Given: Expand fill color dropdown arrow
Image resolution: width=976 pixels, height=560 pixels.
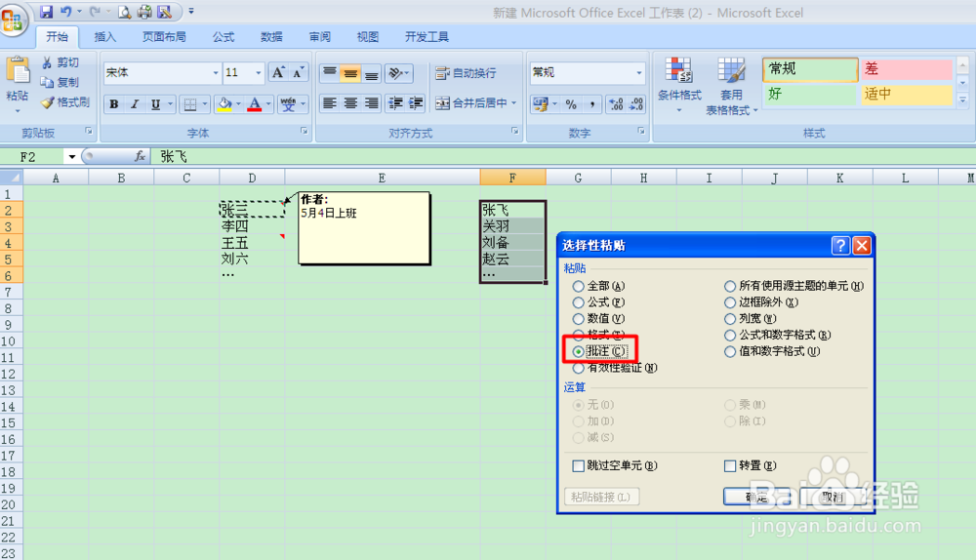Looking at the screenshot, I should pos(238,104).
